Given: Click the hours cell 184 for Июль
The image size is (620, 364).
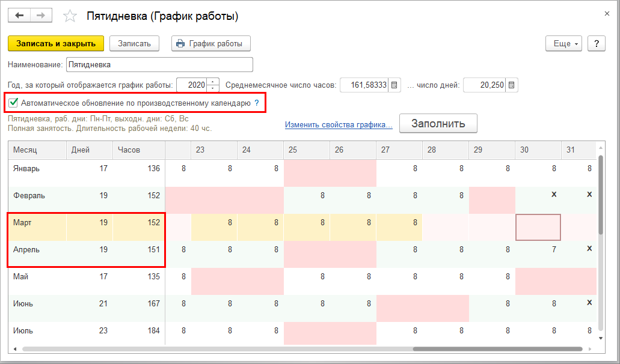Looking at the screenshot, I should pos(138,333).
